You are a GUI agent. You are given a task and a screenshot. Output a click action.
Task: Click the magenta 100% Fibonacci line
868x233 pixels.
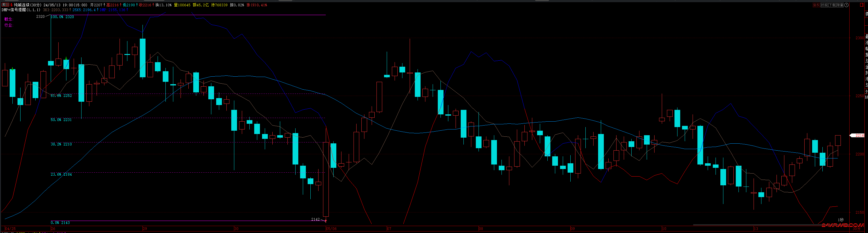click(189, 15)
